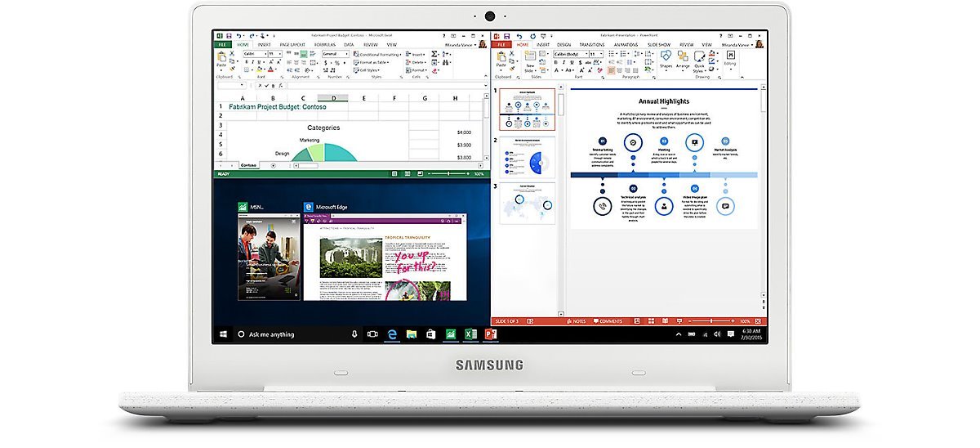Image resolution: width=980 pixels, height=448 pixels.
Task: Open the Calibri (Body) font dropdown in PowerPoint
Action: 586,54
